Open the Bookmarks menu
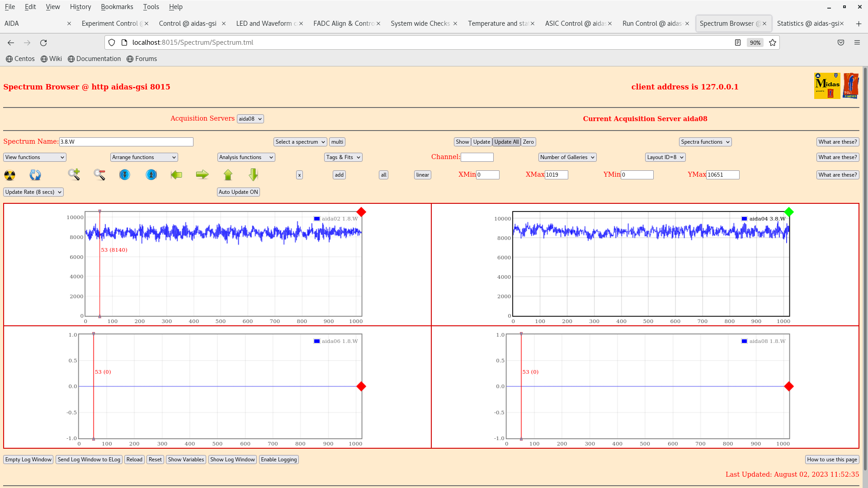 coord(117,7)
